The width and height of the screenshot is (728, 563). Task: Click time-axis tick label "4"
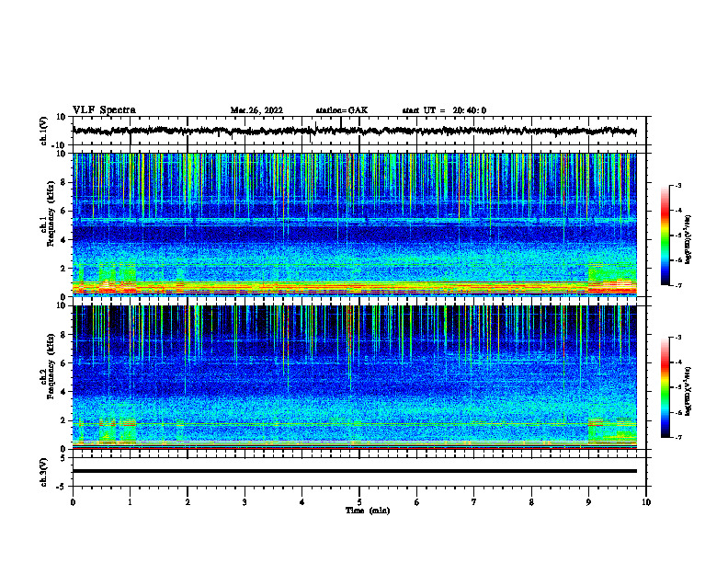(302, 502)
